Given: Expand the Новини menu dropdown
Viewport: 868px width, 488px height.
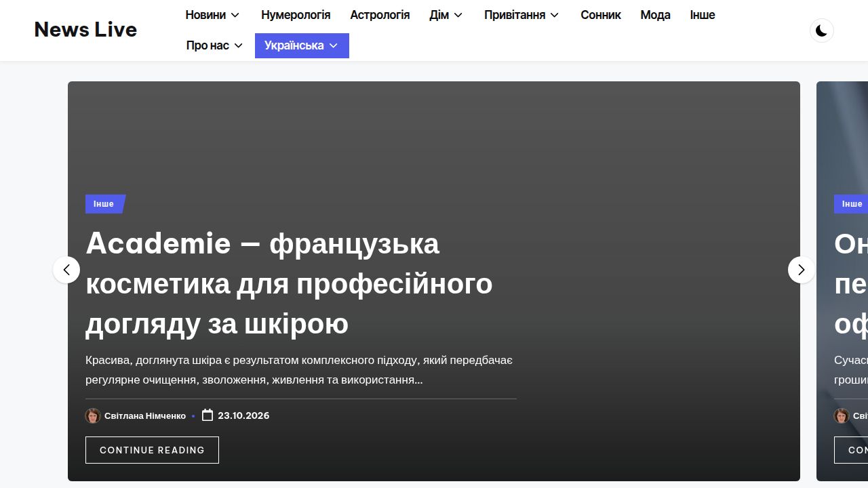Looking at the screenshot, I should pyautogui.click(x=212, y=15).
